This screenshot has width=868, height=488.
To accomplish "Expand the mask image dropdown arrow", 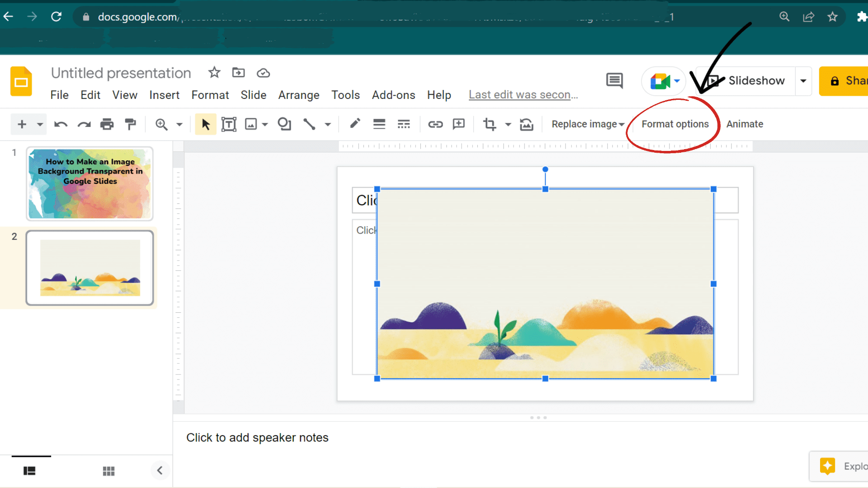I will pyautogui.click(x=508, y=124).
